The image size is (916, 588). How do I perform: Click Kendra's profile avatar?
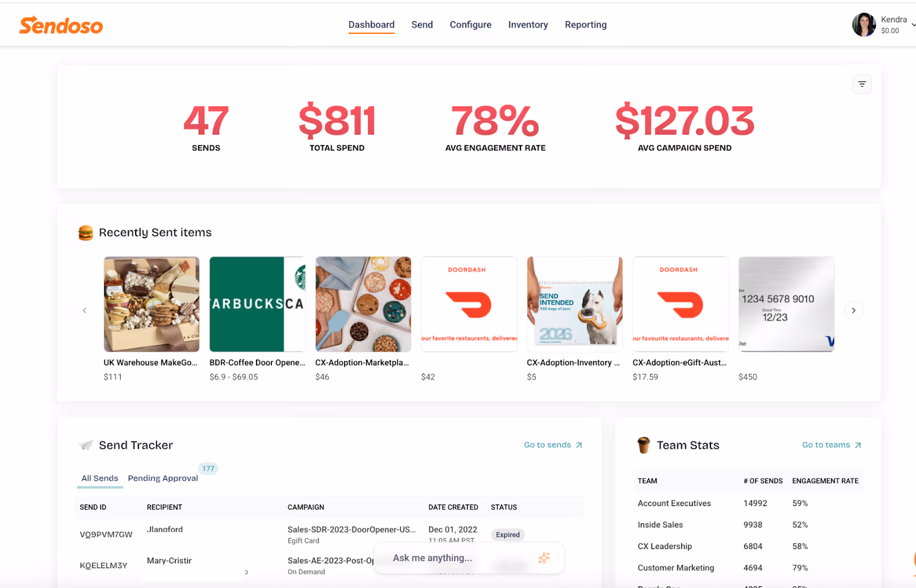coord(863,25)
